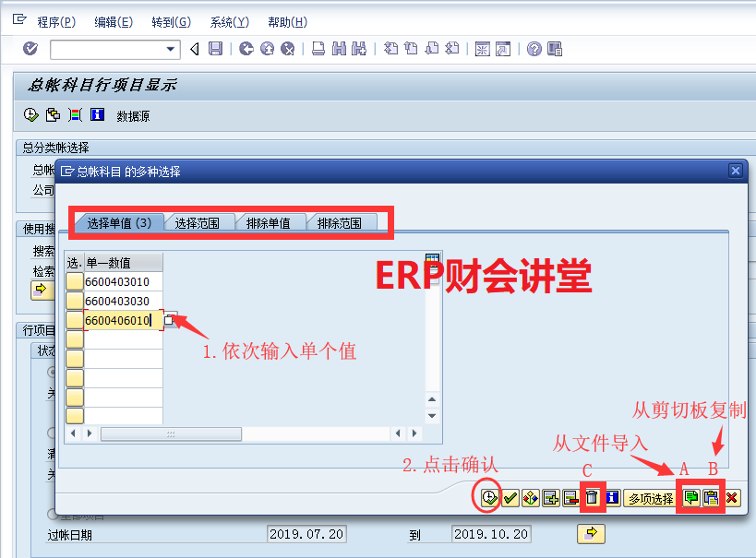Click the First Page icon

[x=390, y=49]
